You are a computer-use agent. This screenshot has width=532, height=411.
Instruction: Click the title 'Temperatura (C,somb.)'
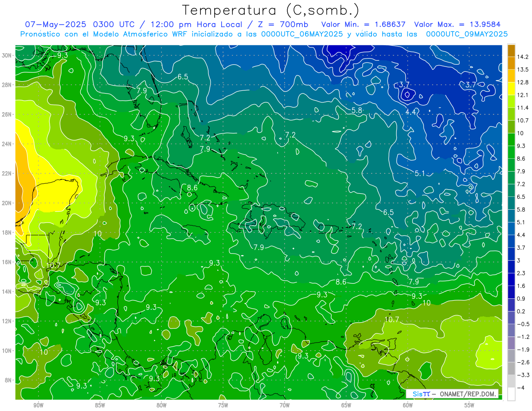[x=270, y=10]
